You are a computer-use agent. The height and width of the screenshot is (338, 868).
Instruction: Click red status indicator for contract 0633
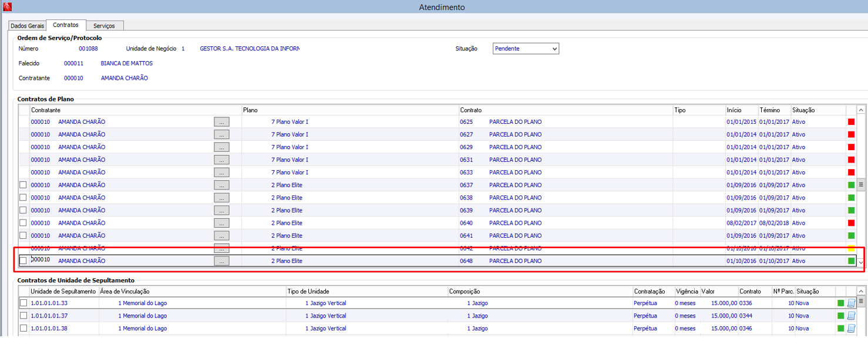(x=851, y=173)
